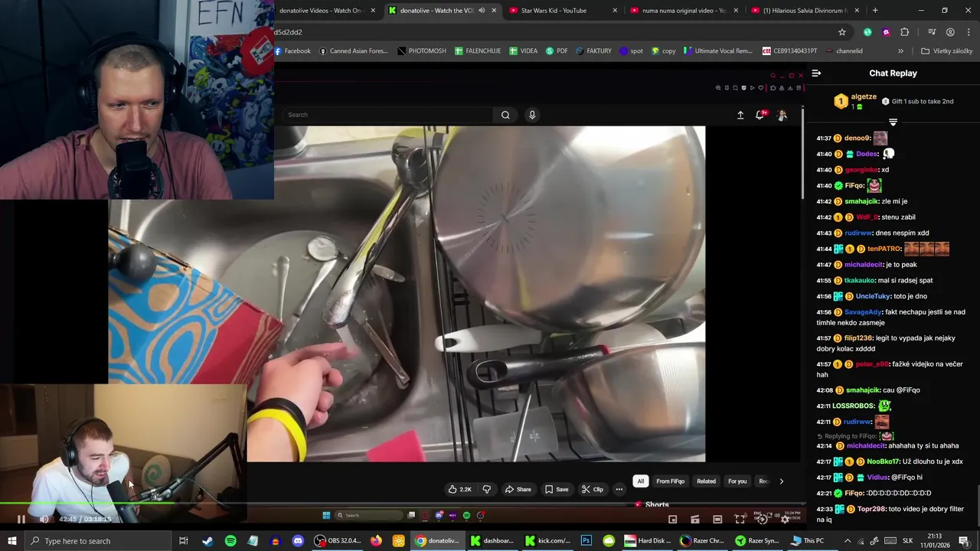Viewport: 980px width, 551px height.
Task: Mute the donatolive tab via speaker icon
Action: click(482, 11)
